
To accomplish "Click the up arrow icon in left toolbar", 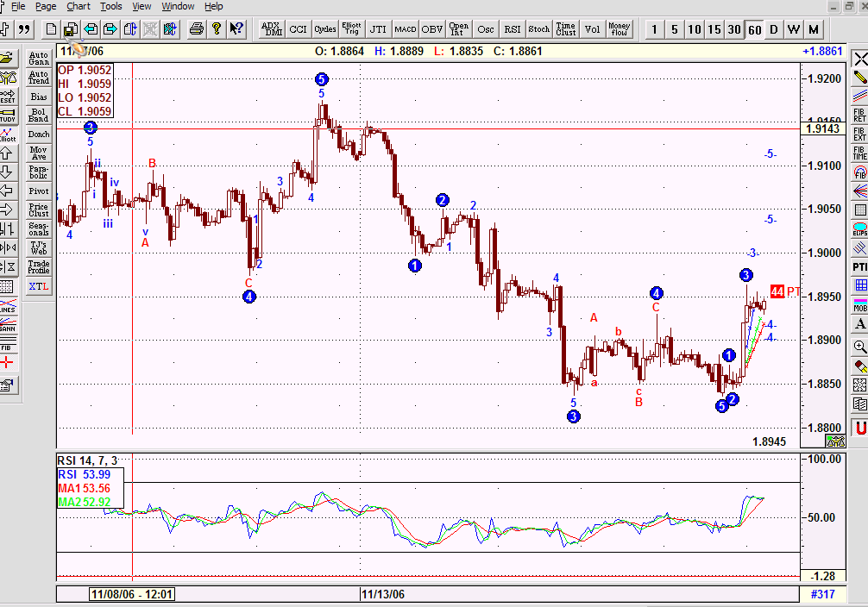I will (7, 153).
